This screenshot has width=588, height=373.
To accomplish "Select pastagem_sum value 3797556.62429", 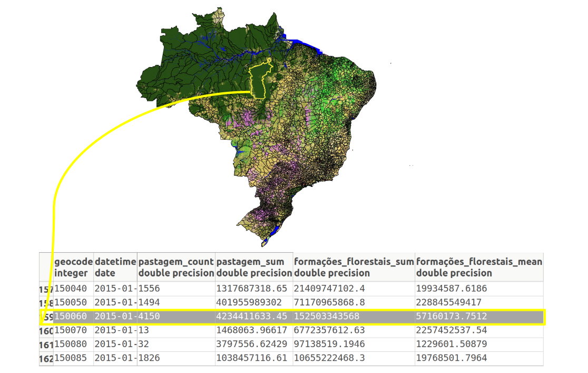I will 252,344.
